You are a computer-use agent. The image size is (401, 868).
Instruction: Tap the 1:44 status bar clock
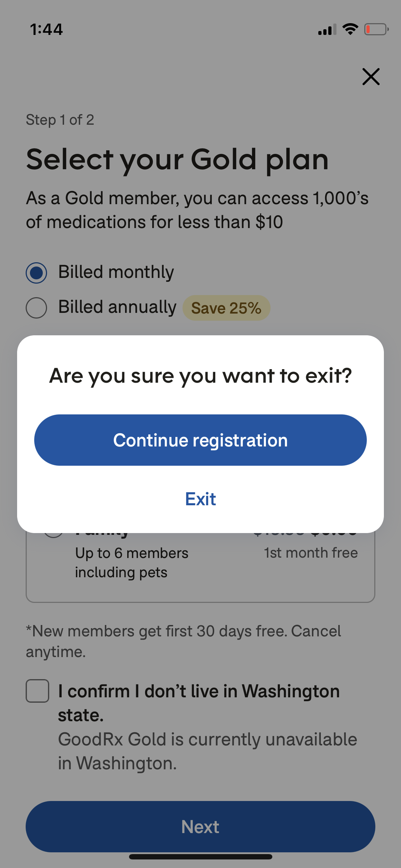point(46,29)
